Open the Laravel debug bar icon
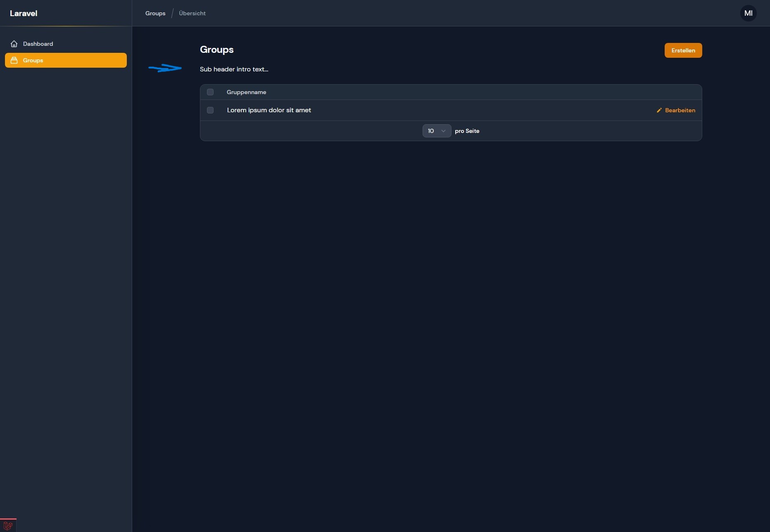 coord(8,525)
